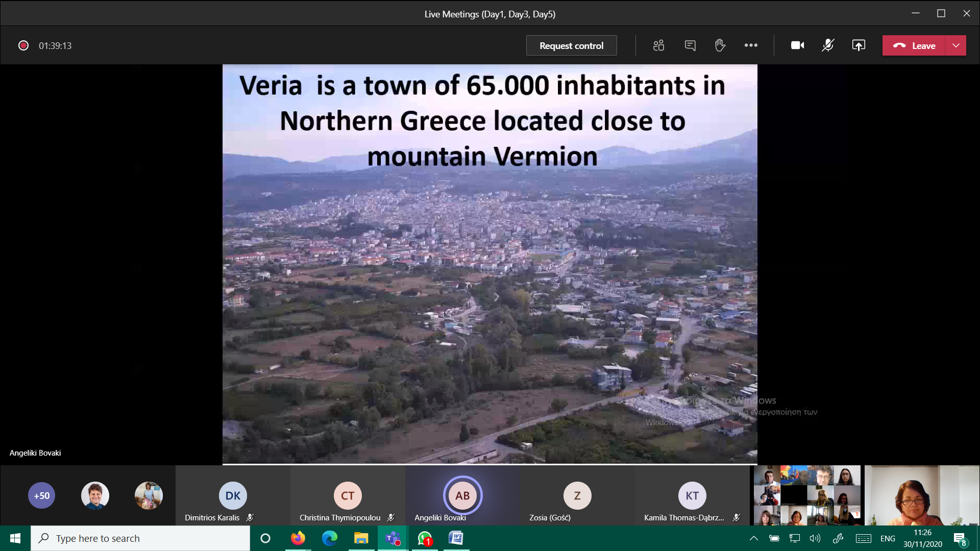Expand the Leave options dropdown arrow
Image resolution: width=980 pixels, height=551 pixels.
point(956,45)
